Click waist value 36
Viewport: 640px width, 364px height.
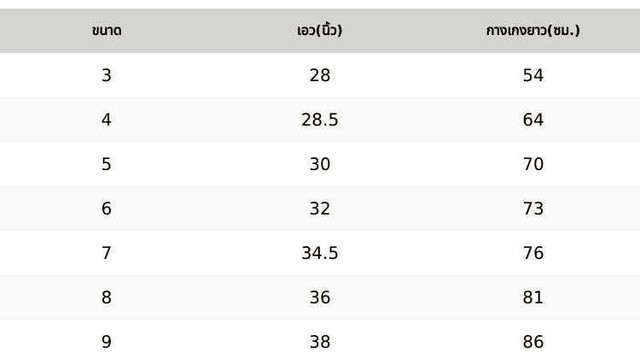[320, 297]
